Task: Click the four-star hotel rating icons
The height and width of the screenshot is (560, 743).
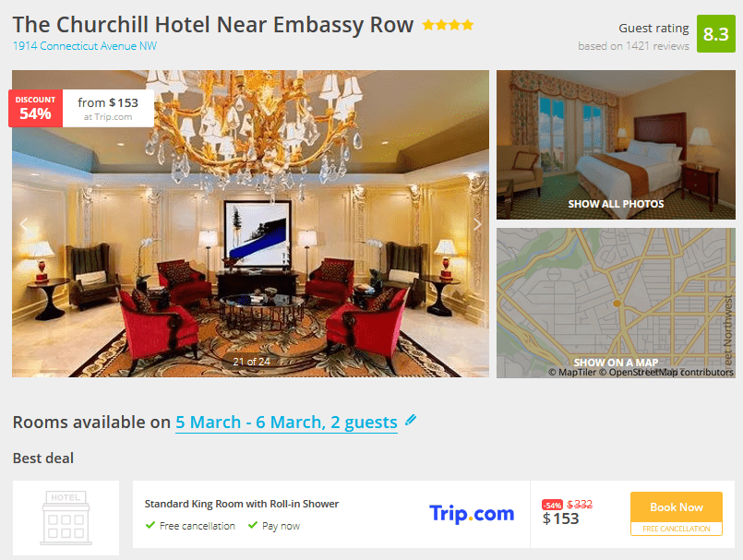Action: tap(448, 25)
